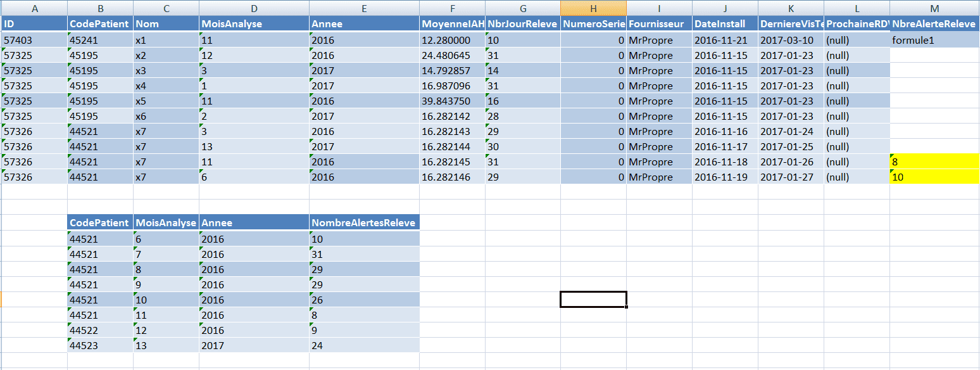980x370 pixels.
Task: Select the yellow cell containing 8
Action: point(934,162)
